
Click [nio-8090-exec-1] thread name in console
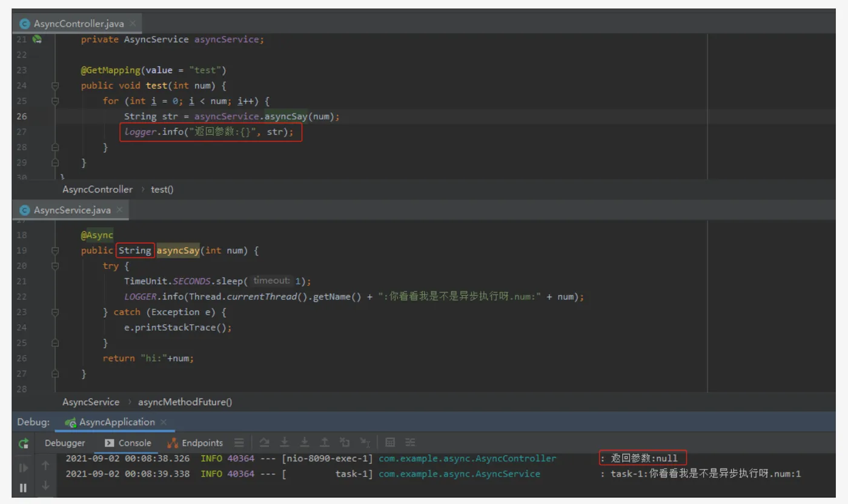[x=327, y=459]
